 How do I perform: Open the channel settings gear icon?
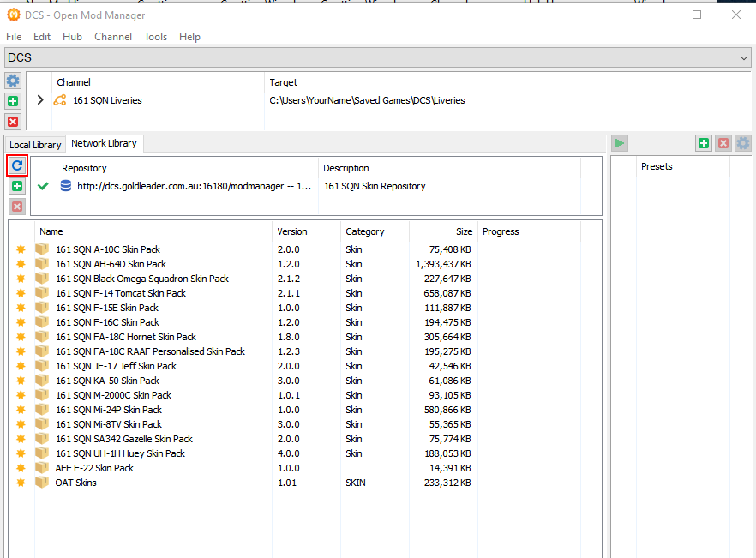[12, 81]
